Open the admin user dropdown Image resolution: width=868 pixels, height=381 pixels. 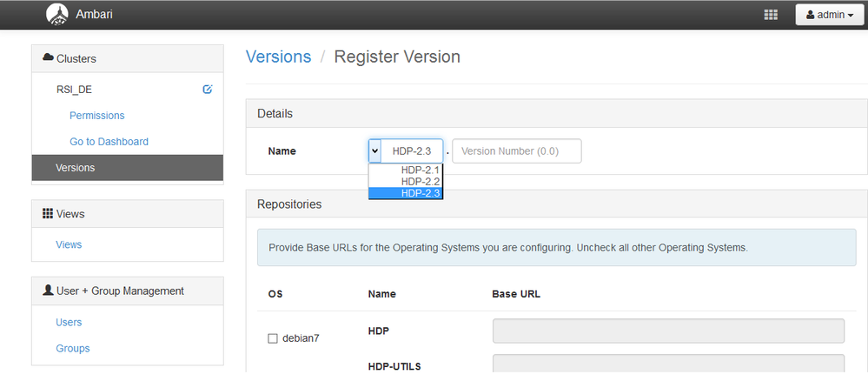(829, 15)
